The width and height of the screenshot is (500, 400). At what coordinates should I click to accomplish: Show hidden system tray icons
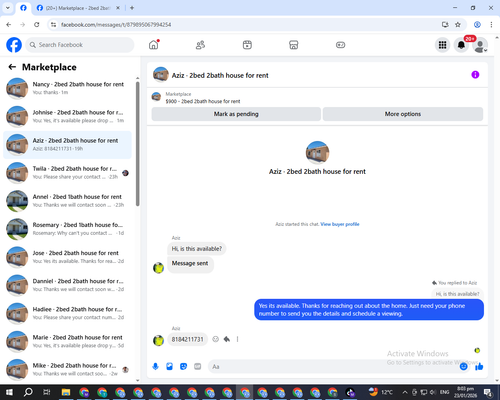coord(405,392)
